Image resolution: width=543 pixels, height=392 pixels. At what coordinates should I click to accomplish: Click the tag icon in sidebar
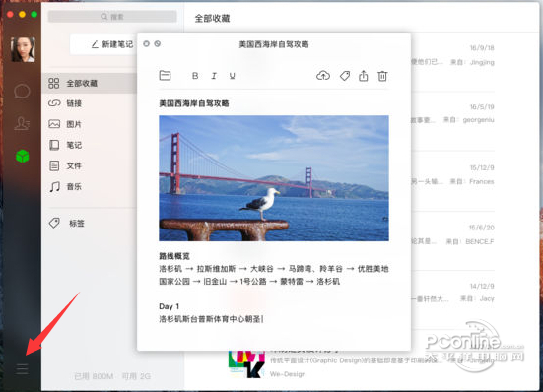pyautogui.click(x=54, y=223)
